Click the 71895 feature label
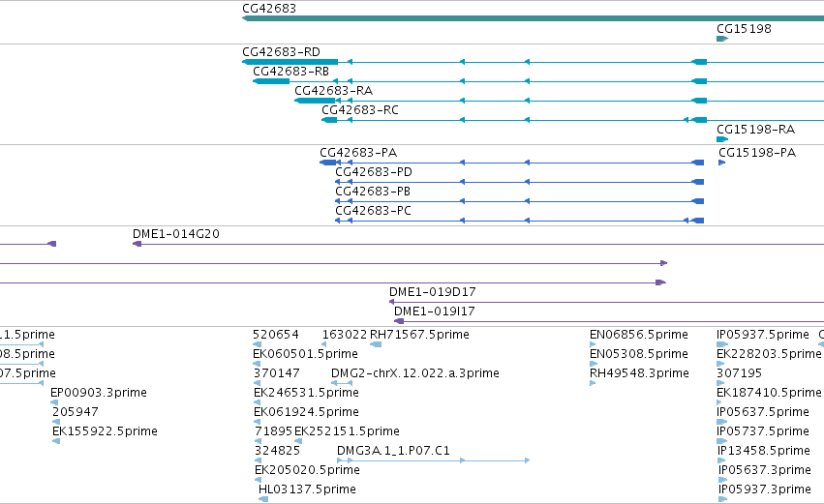Image resolution: width=824 pixels, height=504 pixels. click(273, 432)
